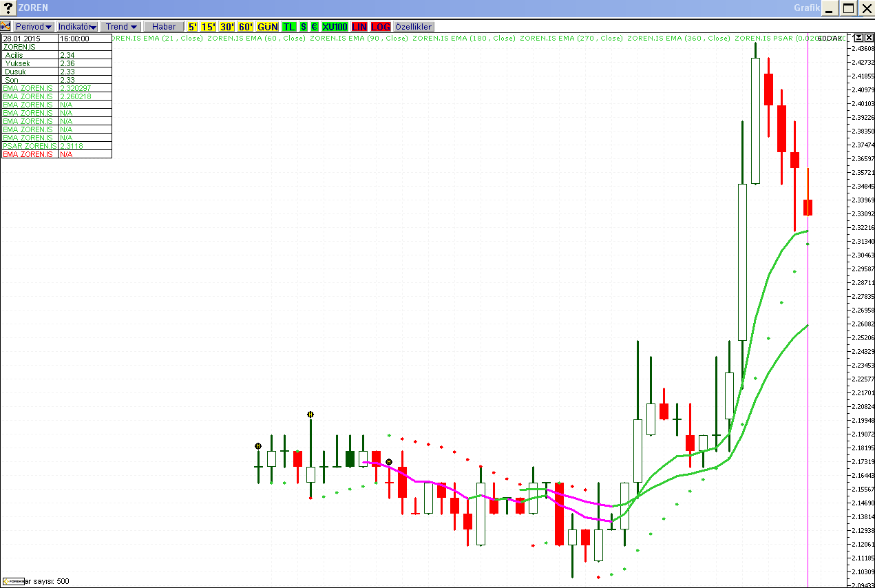This screenshot has height=588, width=875.
Task: Show prices in euro (€)
Action: [315, 26]
